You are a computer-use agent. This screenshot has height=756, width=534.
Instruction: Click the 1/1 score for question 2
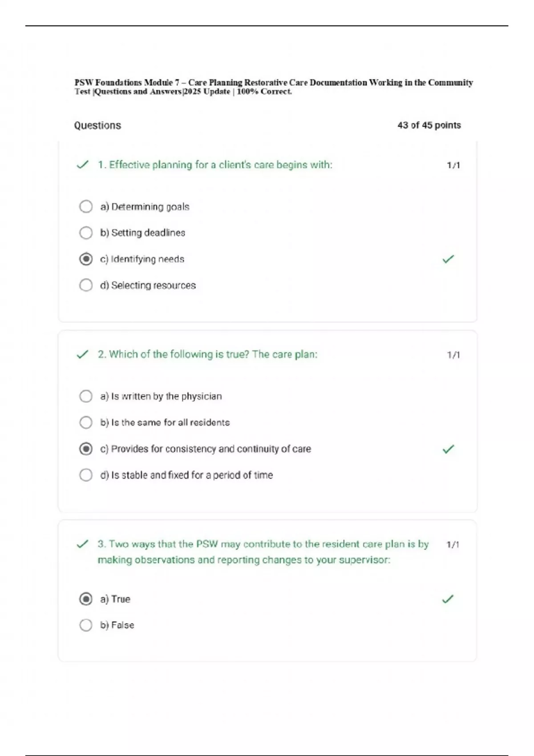click(453, 355)
